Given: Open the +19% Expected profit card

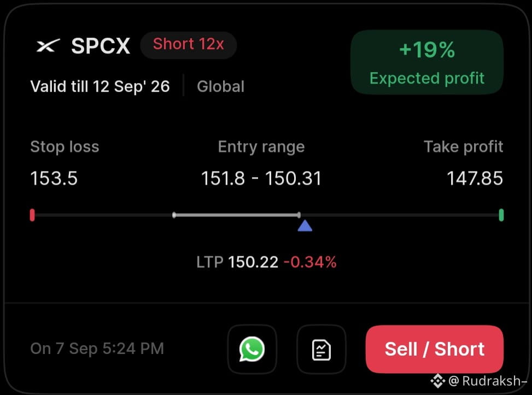Looking at the screenshot, I should pyautogui.click(x=427, y=62).
